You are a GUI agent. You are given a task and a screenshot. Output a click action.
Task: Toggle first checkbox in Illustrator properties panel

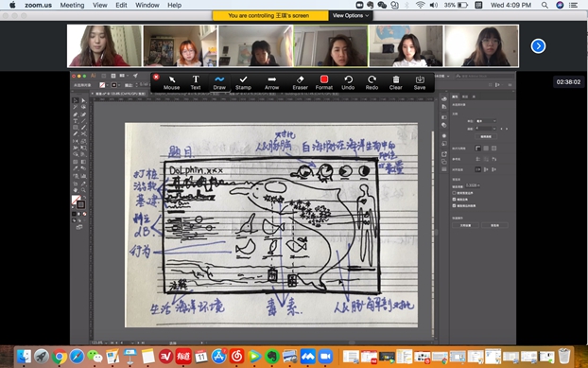click(455, 193)
